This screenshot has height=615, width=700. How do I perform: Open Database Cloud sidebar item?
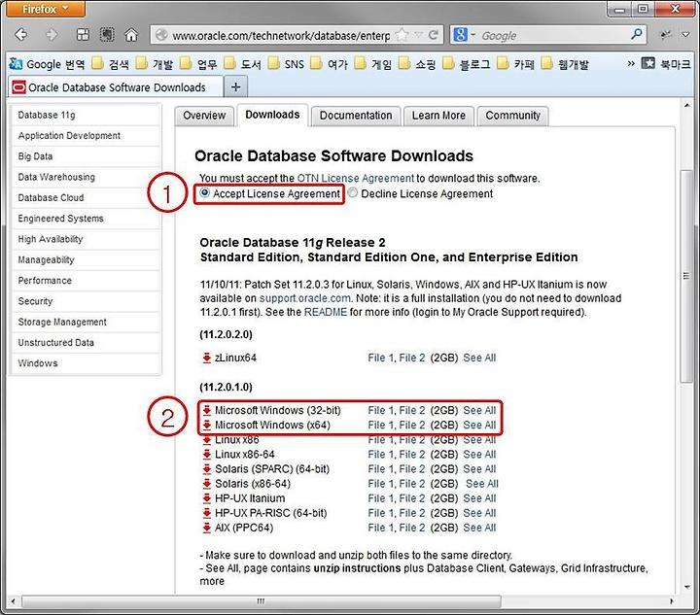coord(86,197)
